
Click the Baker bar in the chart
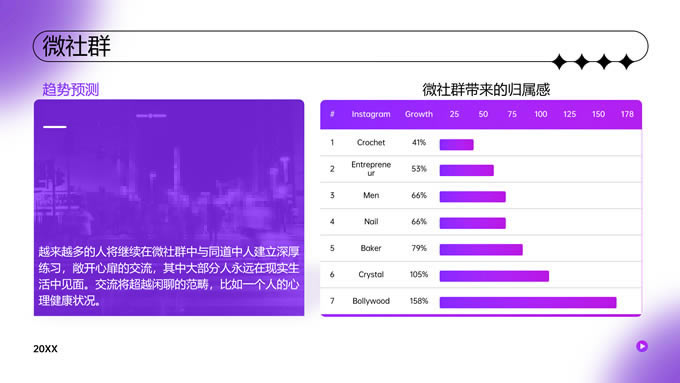coord(481,249)
